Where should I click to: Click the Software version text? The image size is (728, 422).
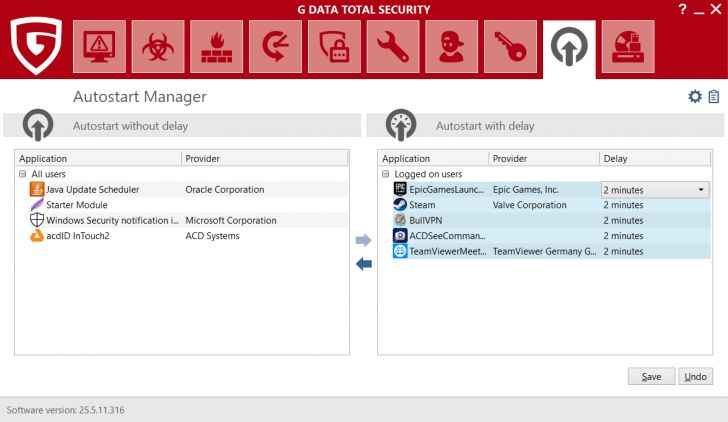pos(65,410)
